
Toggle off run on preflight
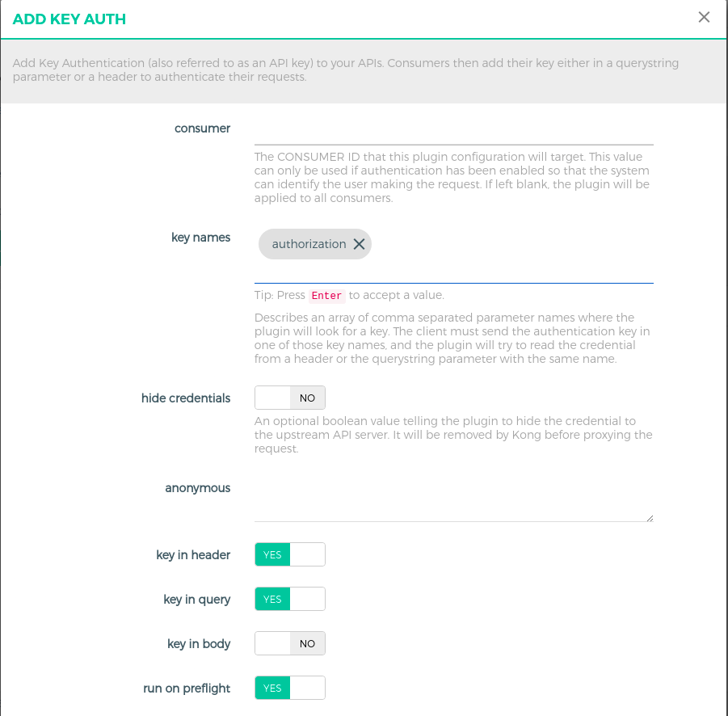click(289, 688)
